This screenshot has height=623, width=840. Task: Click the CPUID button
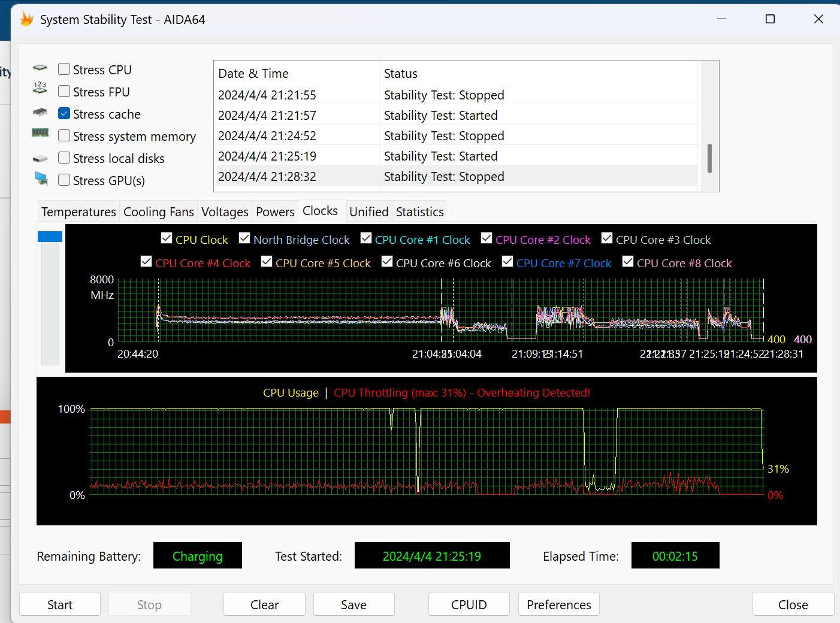coord(469,604)
